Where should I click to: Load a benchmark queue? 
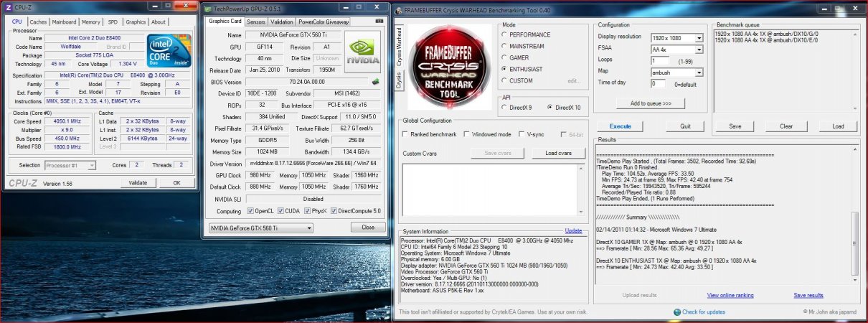pyautogui.click(x=838, y=126)
